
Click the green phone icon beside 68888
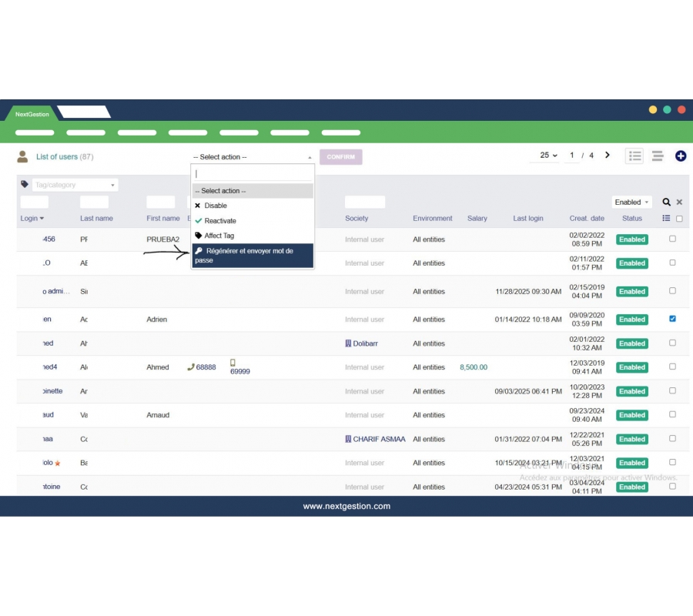pos(191,367)
